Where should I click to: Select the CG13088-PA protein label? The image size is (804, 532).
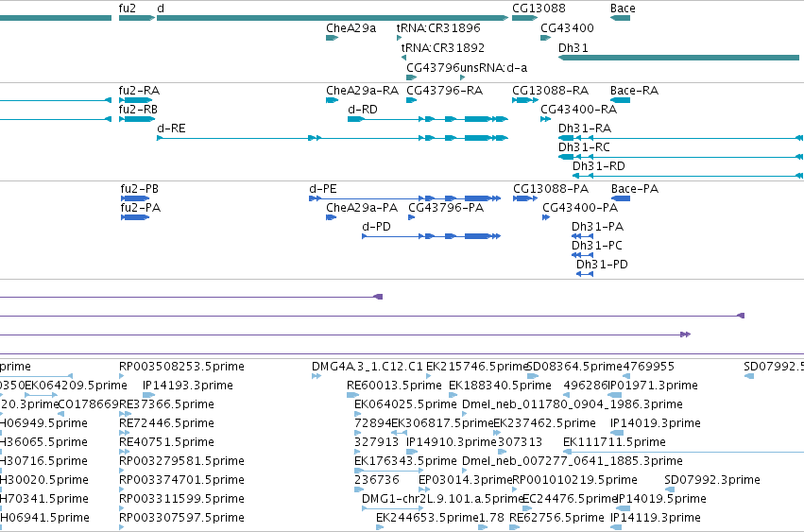coord(551,189)
